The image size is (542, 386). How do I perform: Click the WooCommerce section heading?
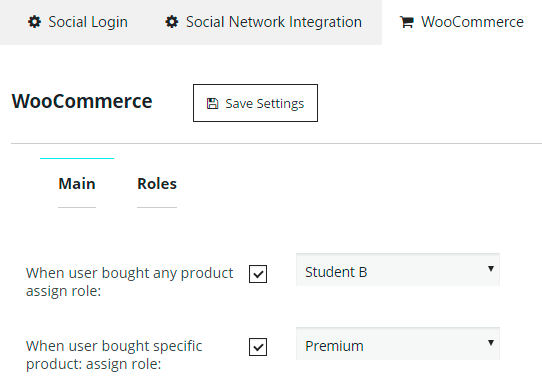[82, 101]
